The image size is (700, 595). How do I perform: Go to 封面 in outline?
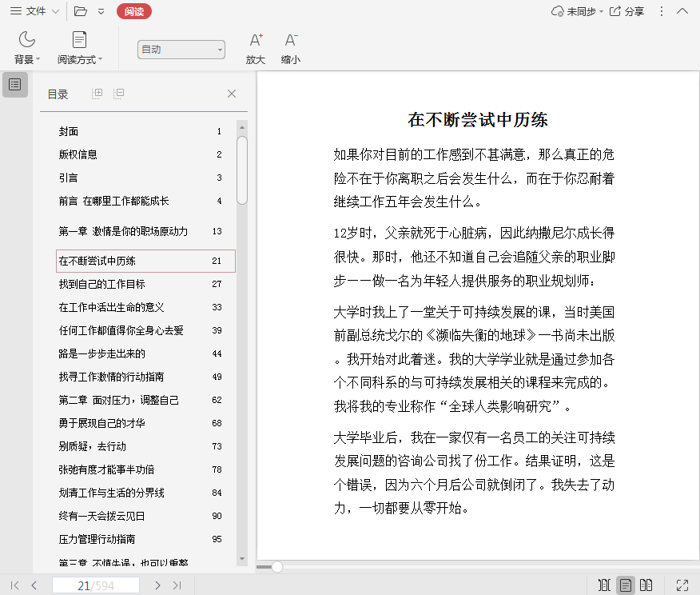(x=145, y=131)
